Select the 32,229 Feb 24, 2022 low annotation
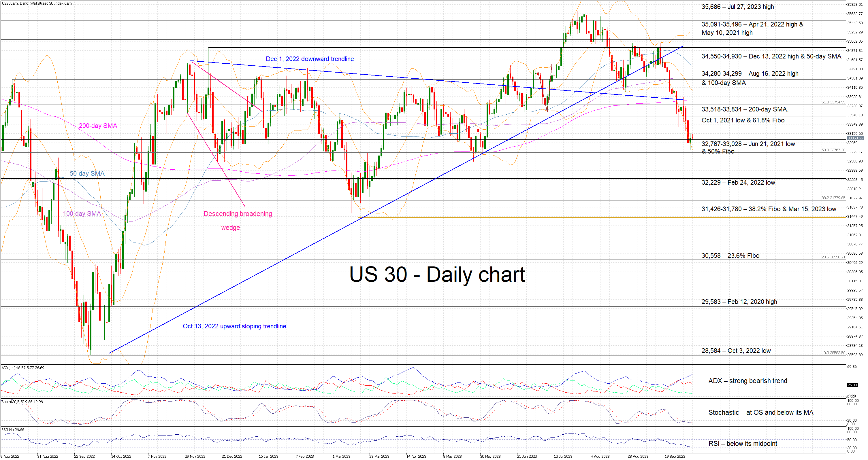 [x=738, y=183]
